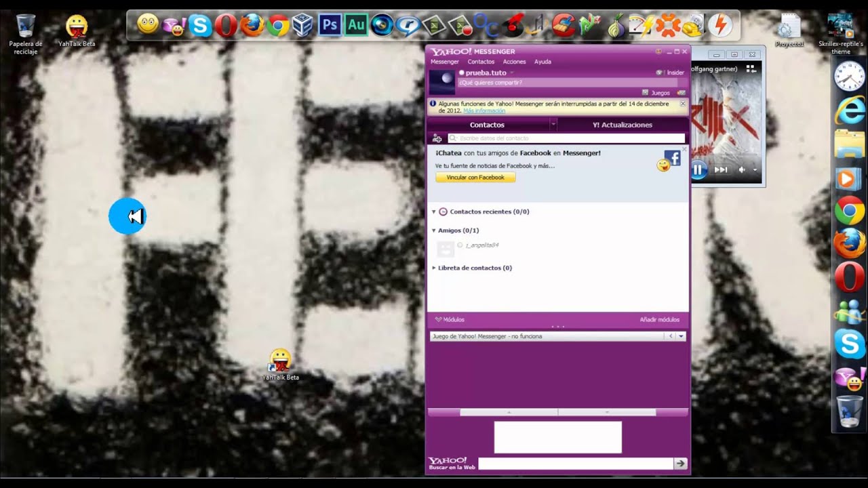Open the Ayuda menu
Viewport: 868px width, 488px height.
(542, 62)
